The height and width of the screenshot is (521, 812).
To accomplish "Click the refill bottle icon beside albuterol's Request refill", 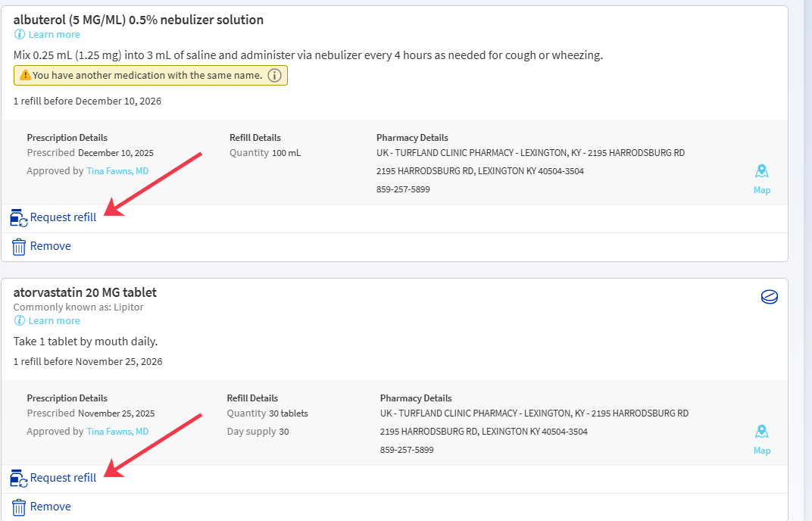I will pos(17,217).
